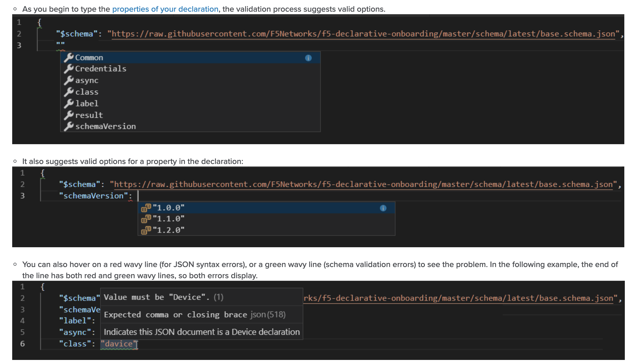Screen dimensions: 636x364
Task: Click the wrench icon next to async
Action: [69, 80]
